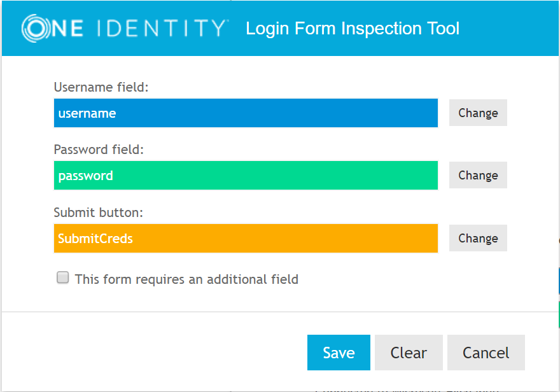Save the login form configuration

pos(339,353)
